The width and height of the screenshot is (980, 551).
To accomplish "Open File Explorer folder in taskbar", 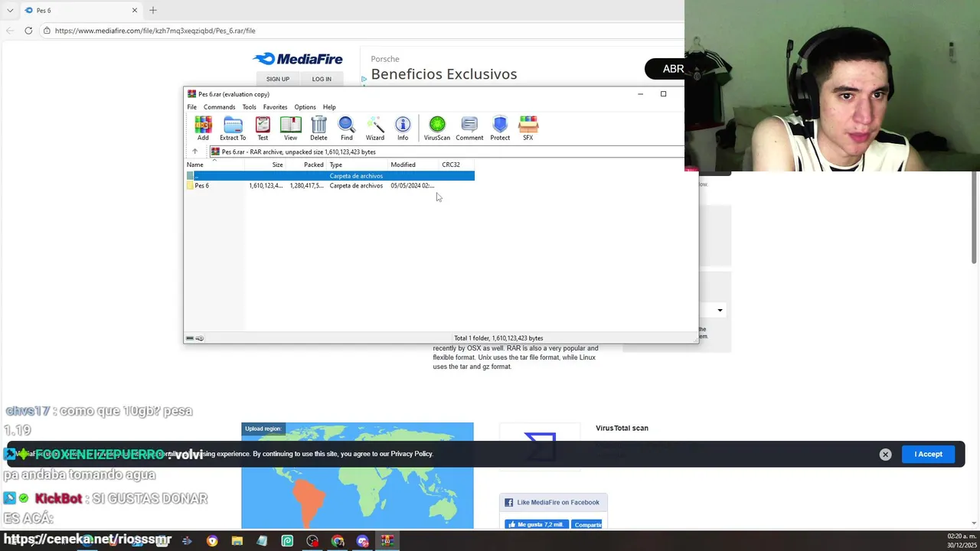I will [x=237, y=541].
